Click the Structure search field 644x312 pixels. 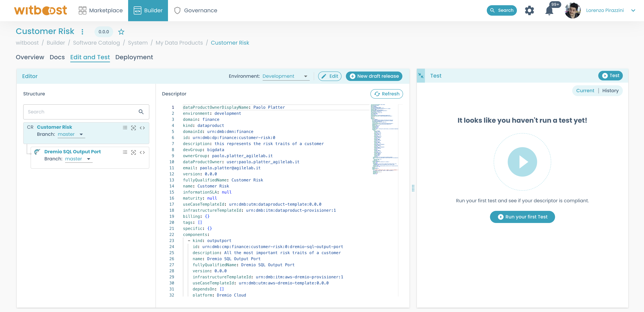(x=81, y=112)
